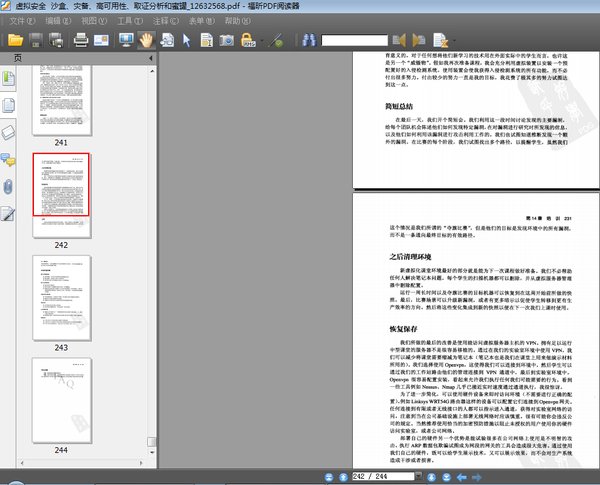Go to next page button
Image resolution: width=600 pixels, height=485 pixels.
(x=432, y=477)
